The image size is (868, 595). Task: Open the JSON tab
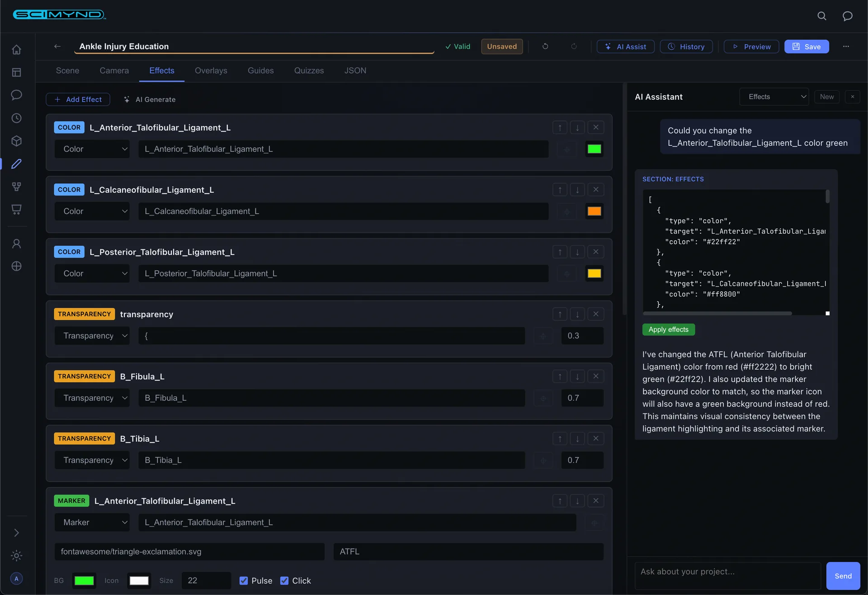click(355, 70)
